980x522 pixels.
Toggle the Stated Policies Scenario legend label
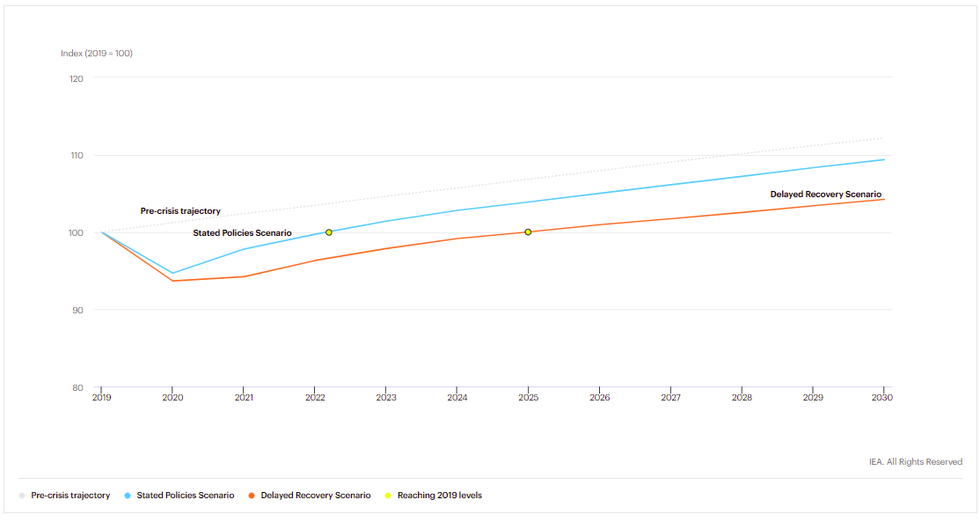click(x=186, y=496)
